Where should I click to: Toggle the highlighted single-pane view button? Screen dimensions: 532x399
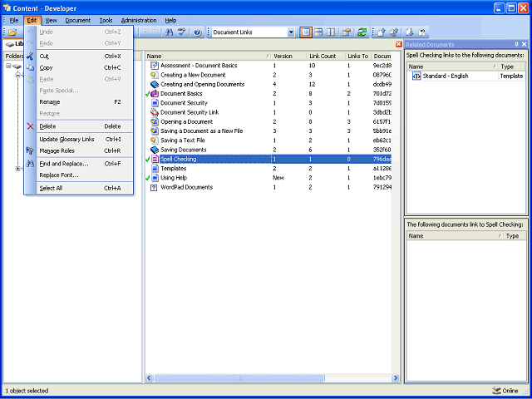pyautogui.click(x=306, y=32)
